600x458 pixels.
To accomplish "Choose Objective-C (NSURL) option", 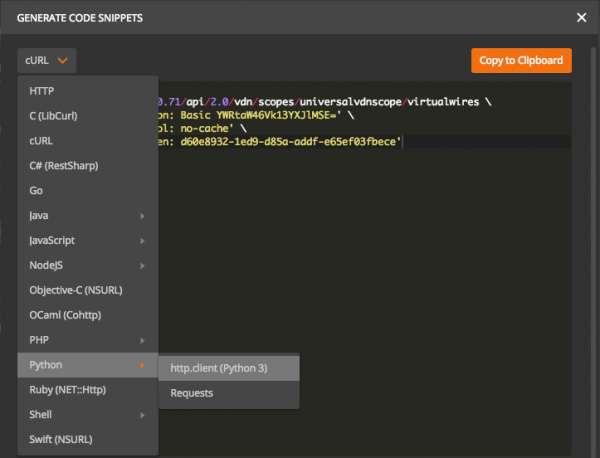I will [x=75, y=291].
